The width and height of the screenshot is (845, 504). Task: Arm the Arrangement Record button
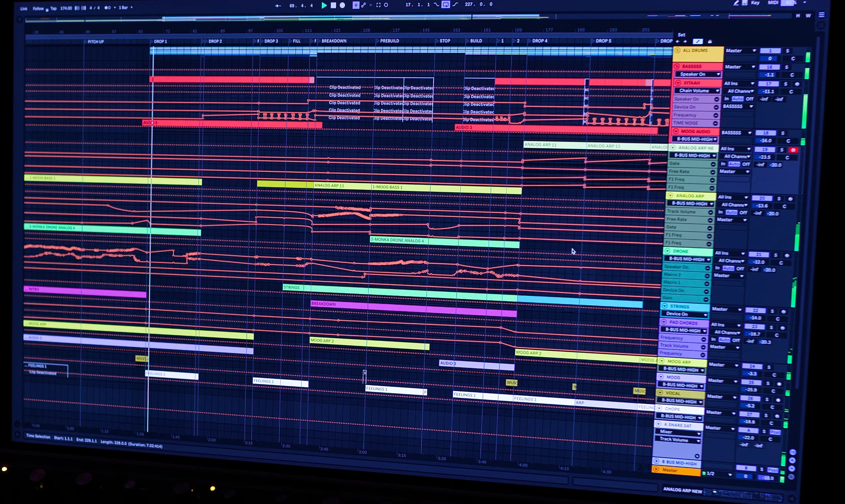click(342, 5)
